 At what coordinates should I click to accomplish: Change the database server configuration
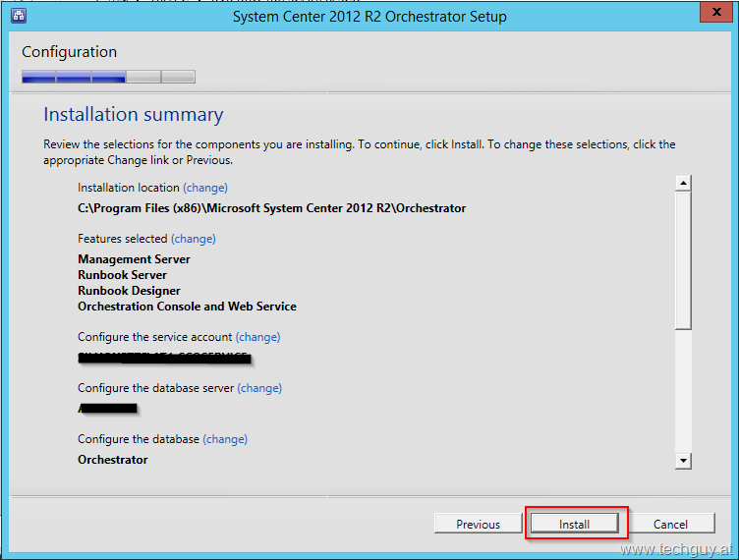(x=259, y=388)
